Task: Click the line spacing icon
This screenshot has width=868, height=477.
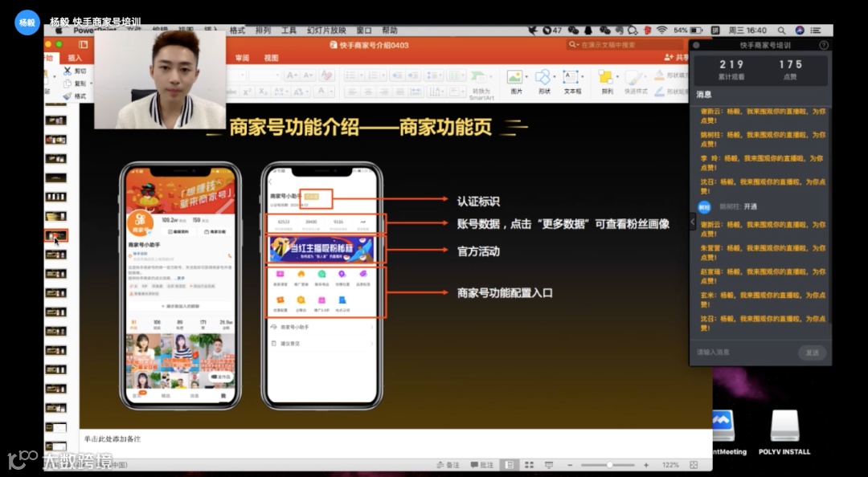Action: coord(433,75)
